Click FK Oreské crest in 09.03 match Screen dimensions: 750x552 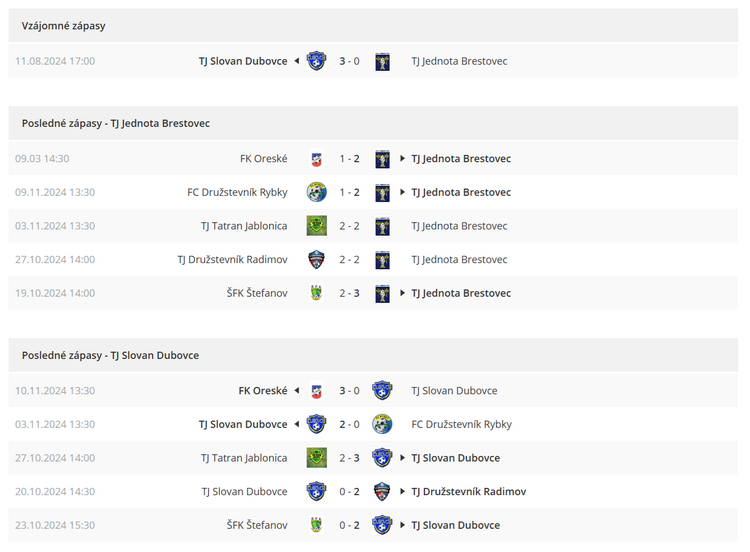[316, 159]
